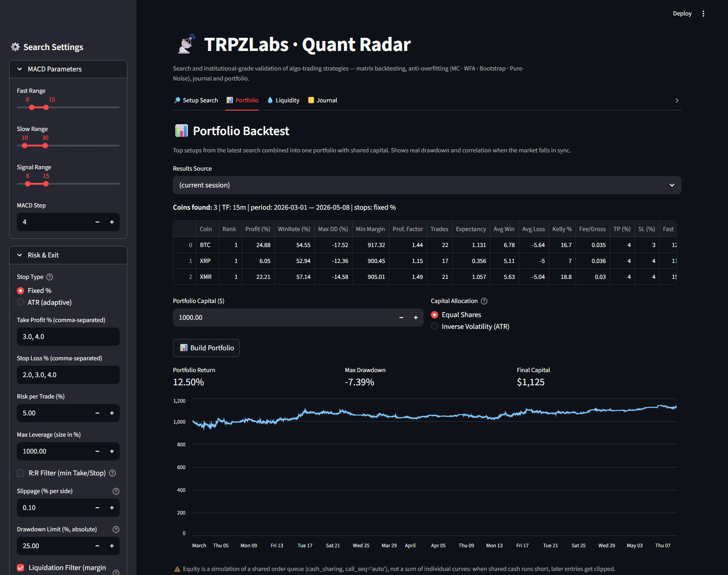This screenshot has width=728, height=575.
Task: Sort table by Fee/Gross column header
Action: pyautogui.click(x=592, y=229)
